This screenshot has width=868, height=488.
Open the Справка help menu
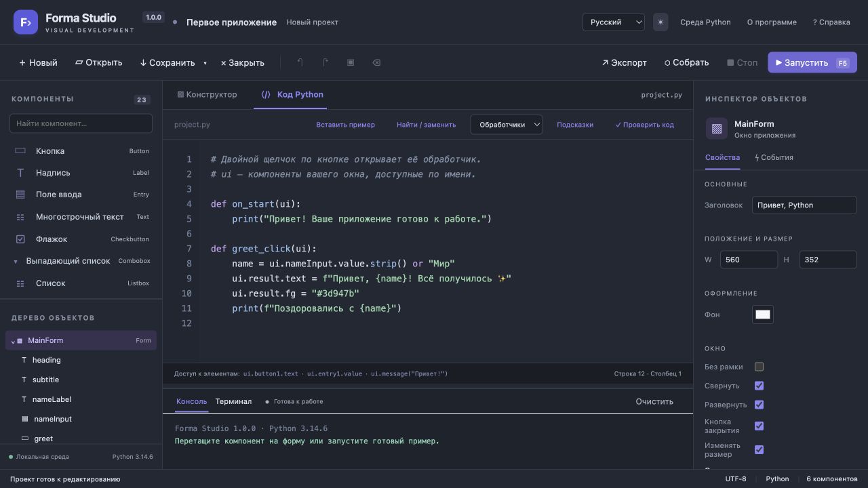831,22
